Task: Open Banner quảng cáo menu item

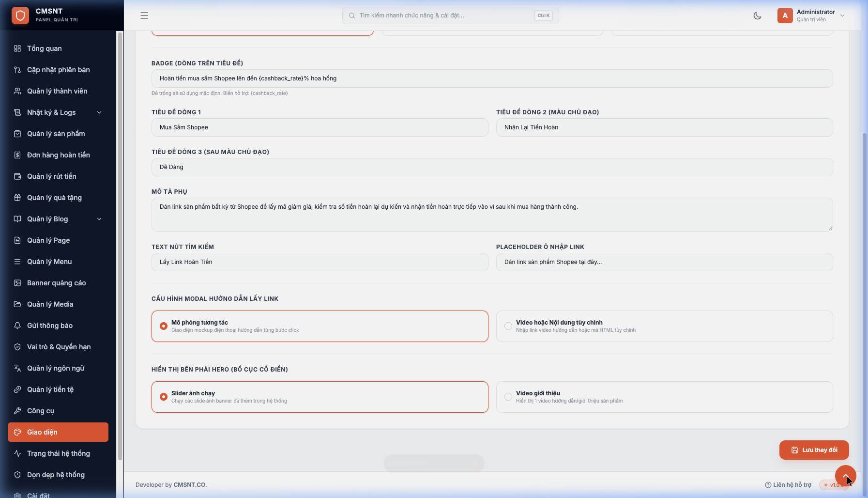Action: 58,283
